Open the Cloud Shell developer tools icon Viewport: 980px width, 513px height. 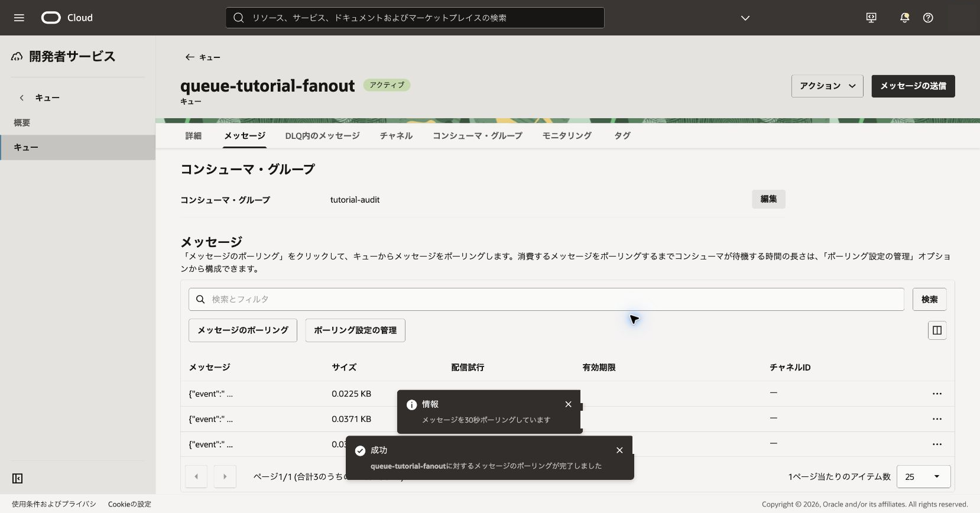[871, 18]
